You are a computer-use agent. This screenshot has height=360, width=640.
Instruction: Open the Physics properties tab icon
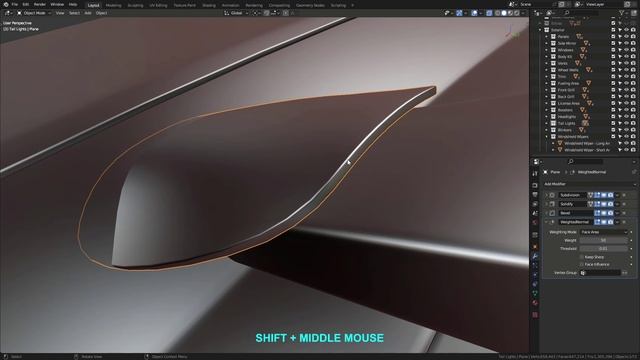tap(535, 275)
